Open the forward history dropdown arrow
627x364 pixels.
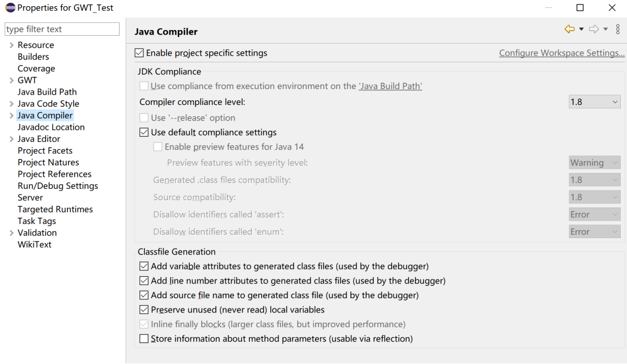pos(605,29)
